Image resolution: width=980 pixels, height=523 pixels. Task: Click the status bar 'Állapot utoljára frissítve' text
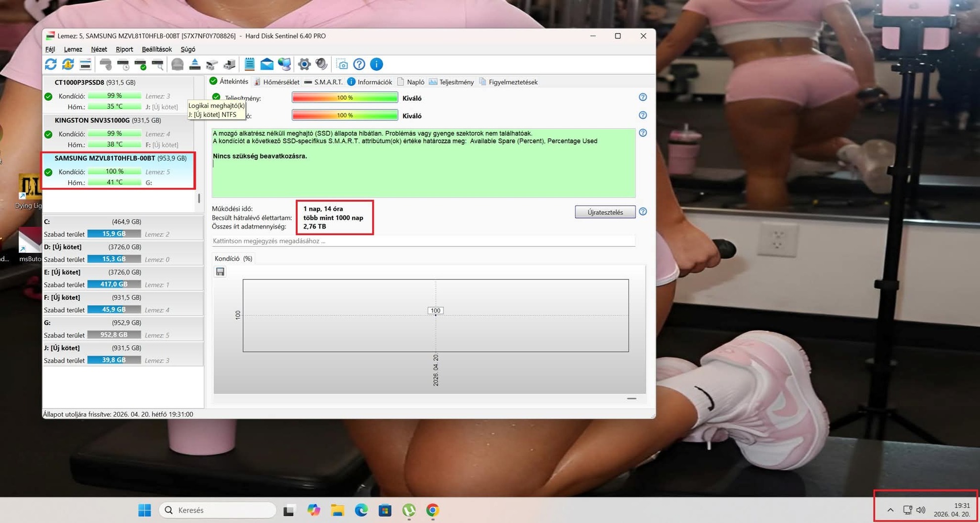118,415
